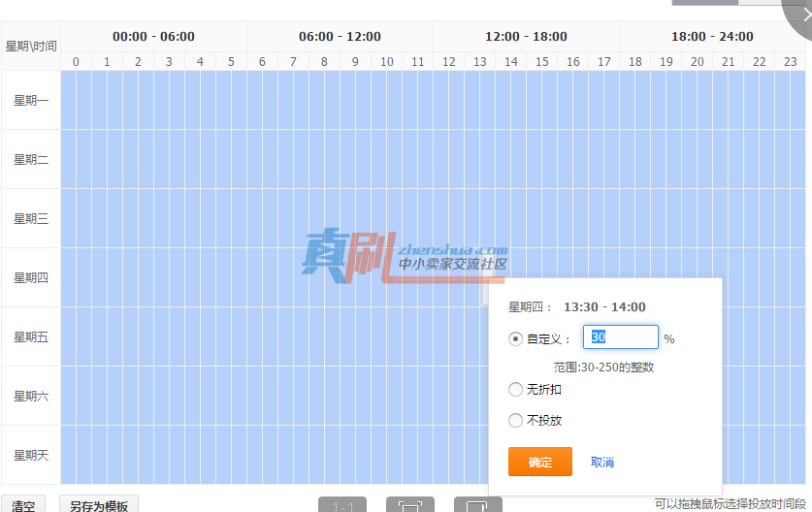Screen dimensions: 812x512
Task: Click the 星期五 row label
Action: click(x=31, y=337)
